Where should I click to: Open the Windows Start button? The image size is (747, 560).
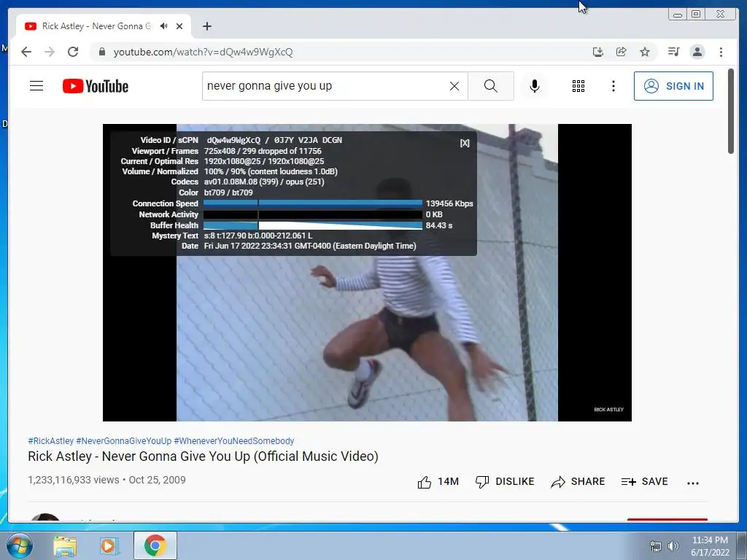tap(19, 545)
